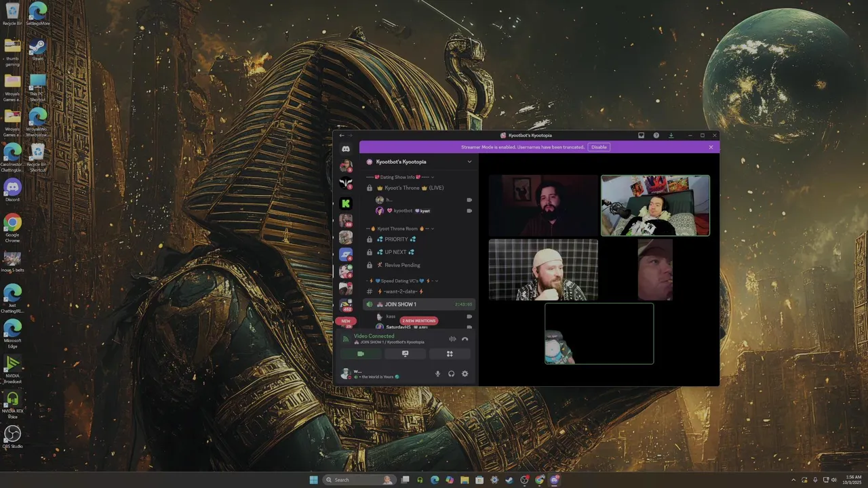
Task: Share your screen button
Action: tap(405, 354)
